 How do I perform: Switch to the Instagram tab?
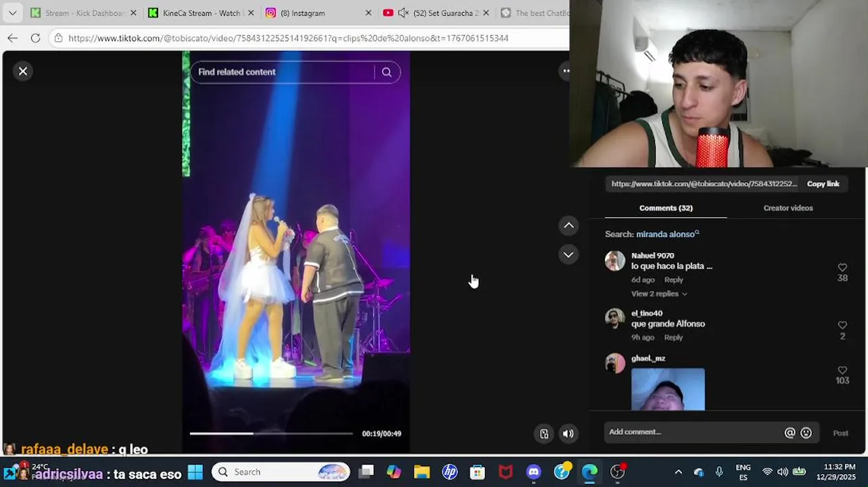coord(311,13)
